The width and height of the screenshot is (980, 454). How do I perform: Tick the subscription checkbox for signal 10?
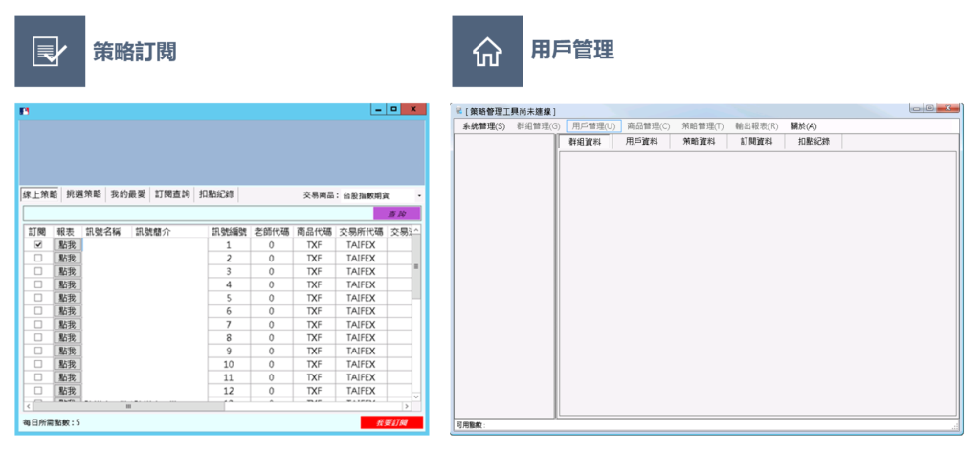37,364
